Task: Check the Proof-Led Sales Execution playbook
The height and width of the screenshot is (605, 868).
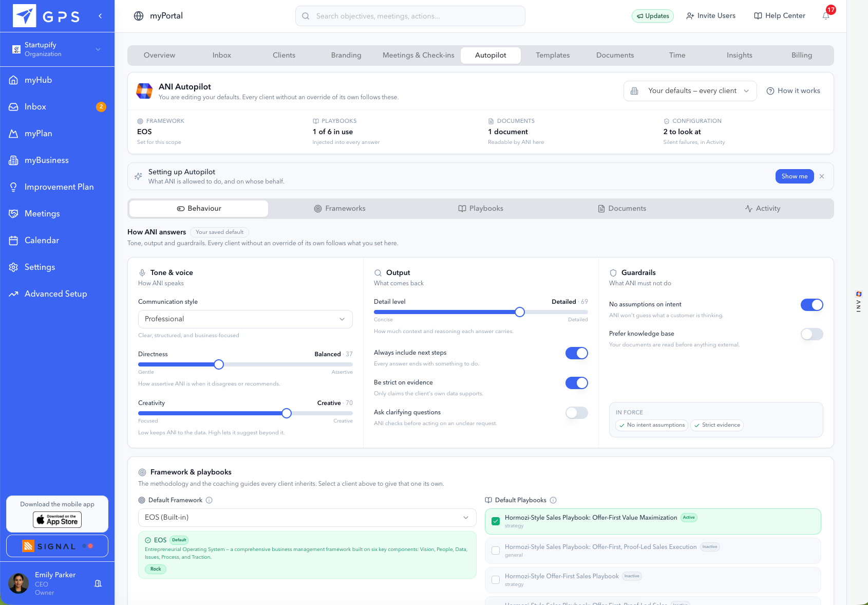Action: tap(496, 551)
